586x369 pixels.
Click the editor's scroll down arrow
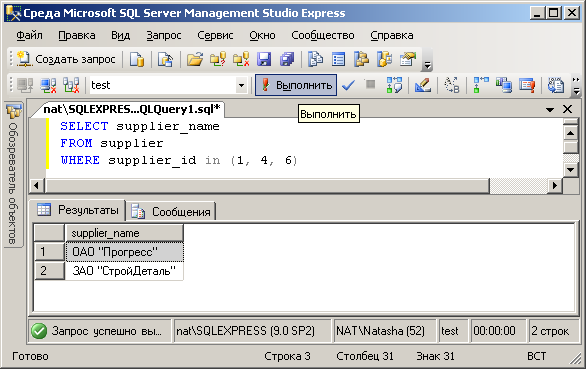(x=570, y=170)
